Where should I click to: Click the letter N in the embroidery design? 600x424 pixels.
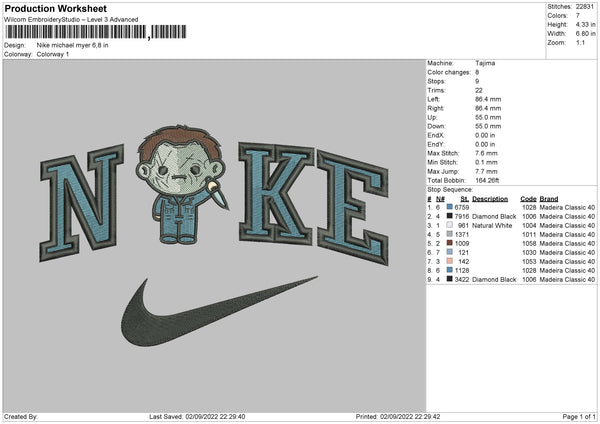pyautogui.click(x=82, y=203)
